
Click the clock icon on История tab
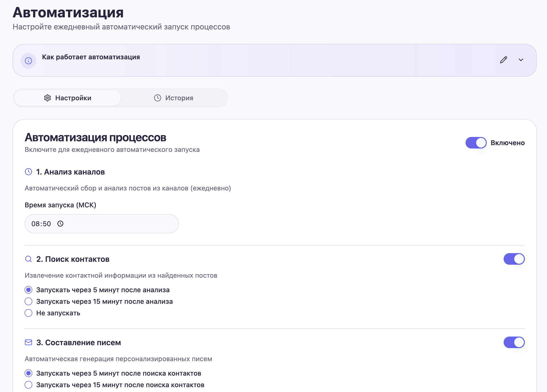[158, 98]
